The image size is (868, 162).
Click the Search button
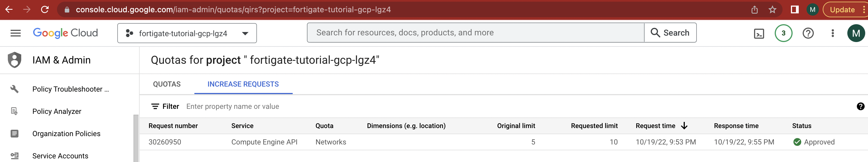pos(670,33)
